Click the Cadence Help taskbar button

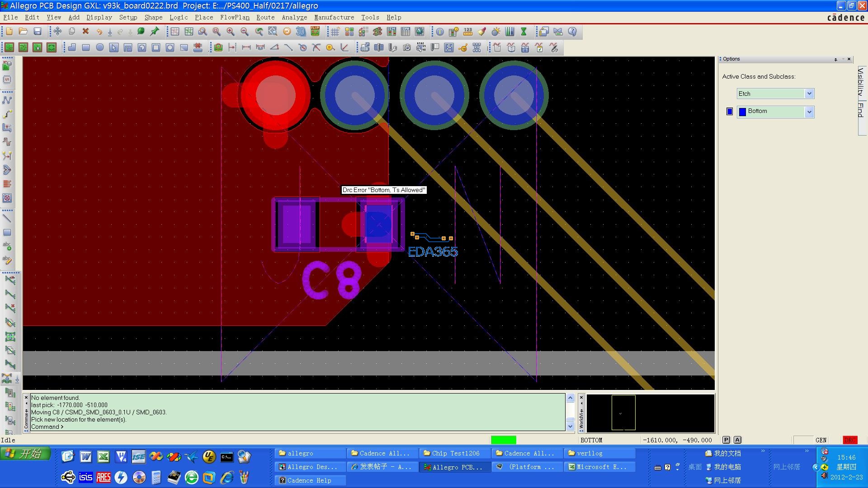click(x=309, y=480)
